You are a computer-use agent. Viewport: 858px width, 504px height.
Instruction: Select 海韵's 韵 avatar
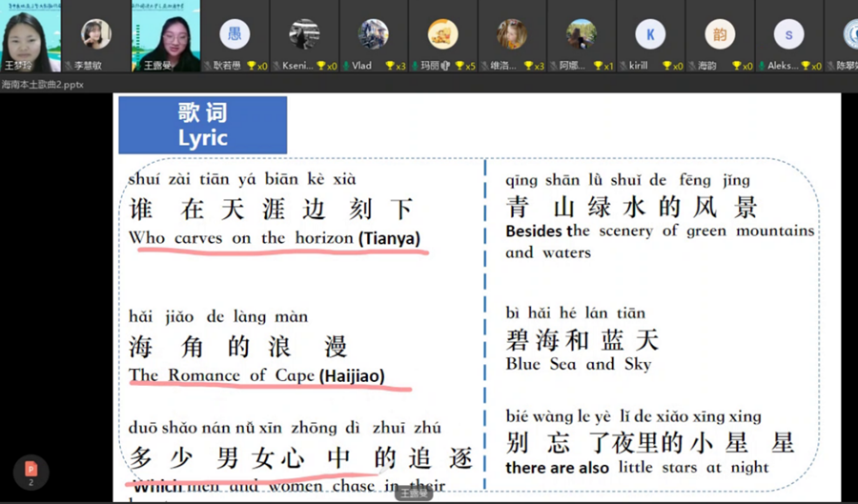(720, 34)
